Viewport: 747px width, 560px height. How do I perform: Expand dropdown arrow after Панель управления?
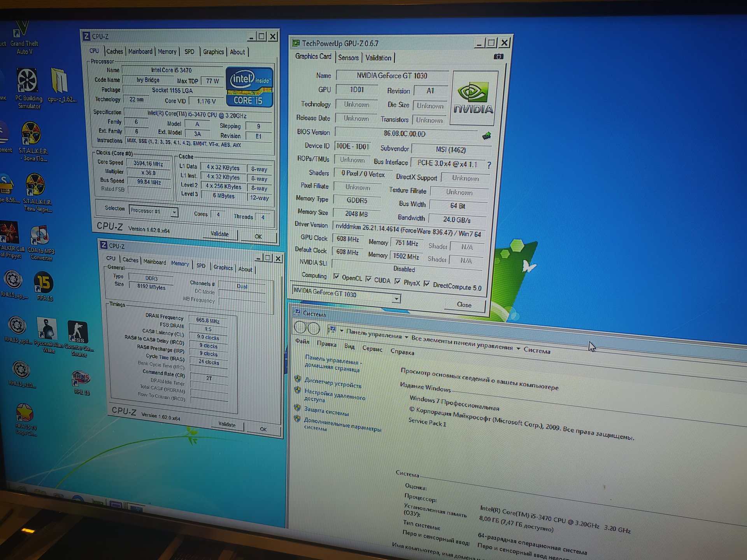406,337
